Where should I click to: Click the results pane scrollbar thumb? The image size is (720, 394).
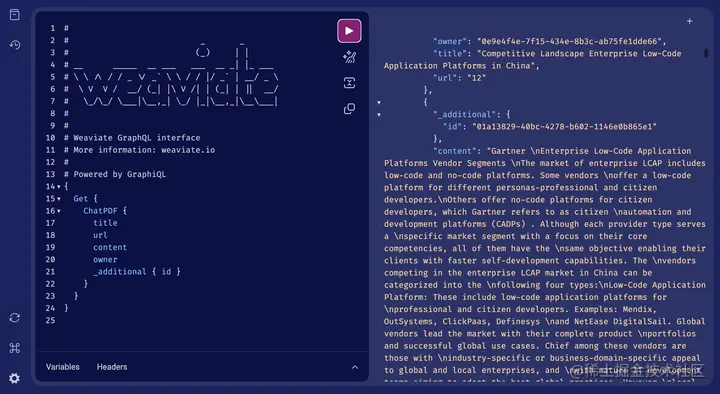click(706, 53)
